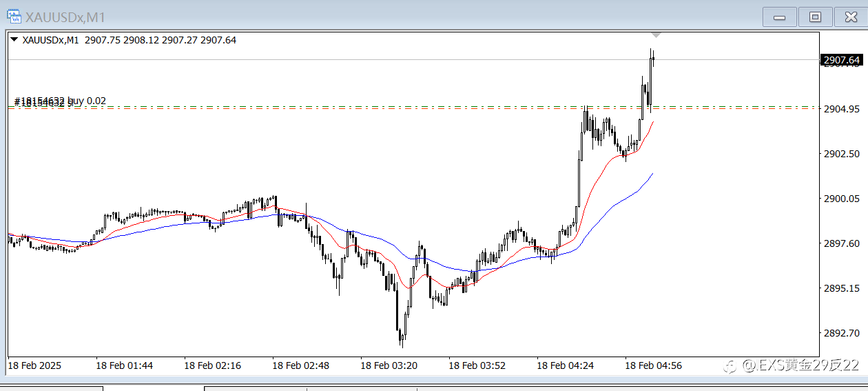
Task: Click the XAUUSDx,M1 OHLC header text
Action: 130,40
